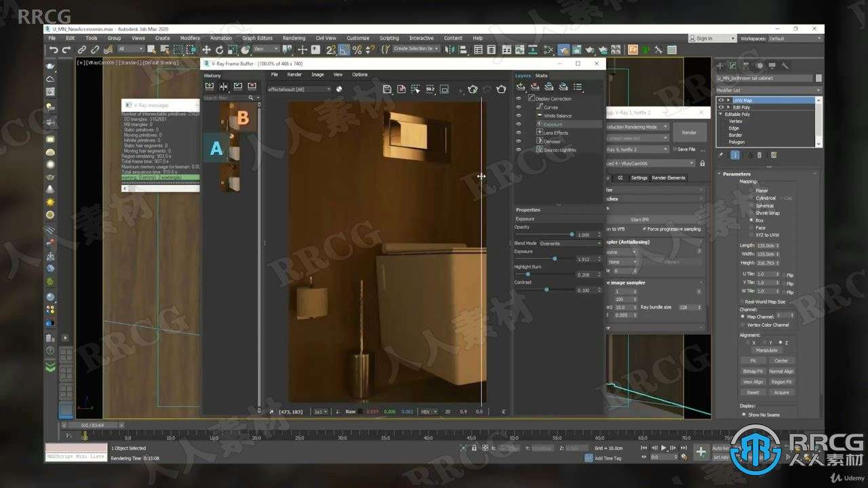Hide the Exposure layer eye
The width and height of the screenshot is (868, 488).
tap(519, 124)
